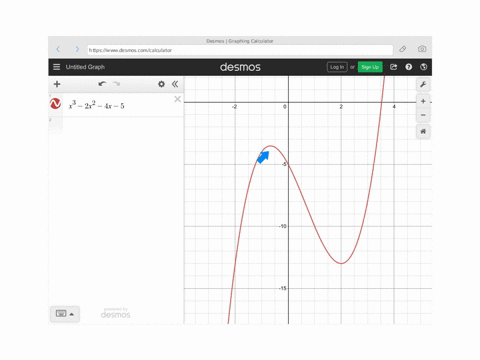Viewport: 480px width, 360px height.
Task: Open the graph settings wrench
Action: (423, 84)
